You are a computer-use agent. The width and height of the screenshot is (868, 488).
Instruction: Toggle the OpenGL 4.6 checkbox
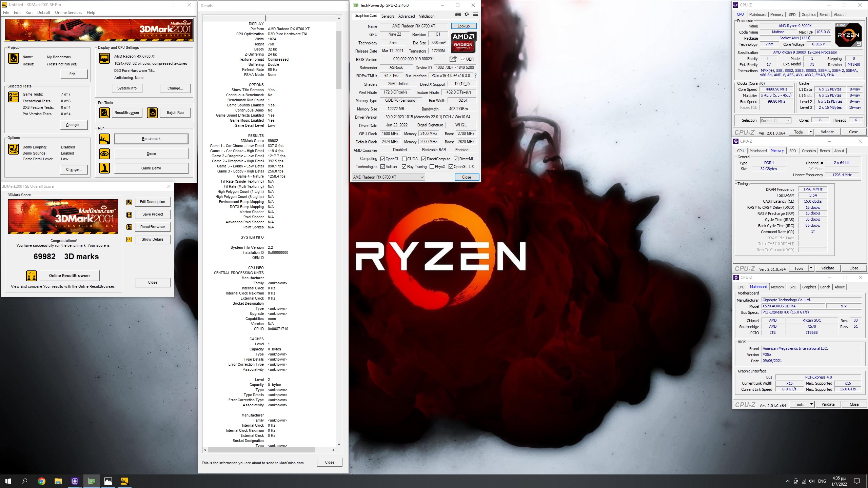(451, 167)
